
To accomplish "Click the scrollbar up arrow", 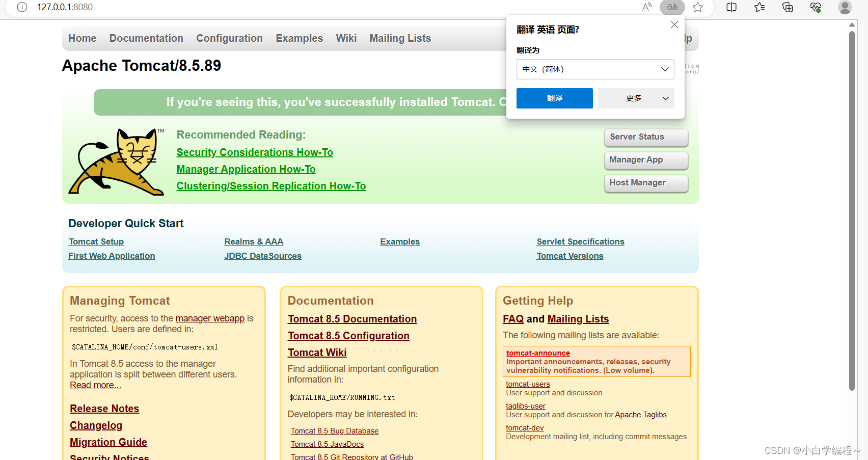I will (852, 24).
